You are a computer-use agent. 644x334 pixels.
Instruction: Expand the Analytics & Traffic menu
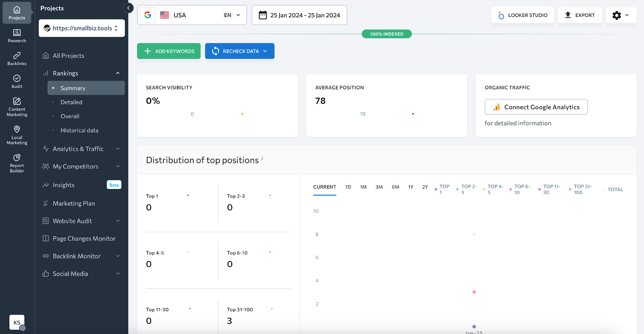coord(81,149)
